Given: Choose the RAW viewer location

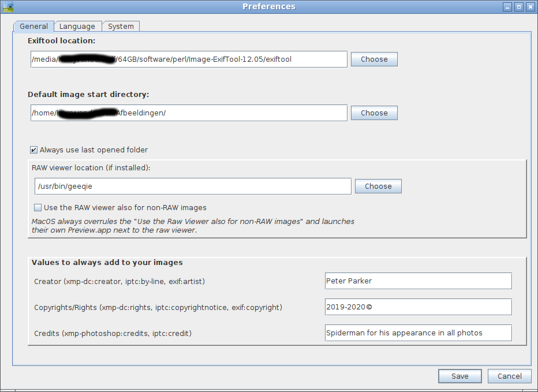Looking at the screenshot, I should (378, 186).
